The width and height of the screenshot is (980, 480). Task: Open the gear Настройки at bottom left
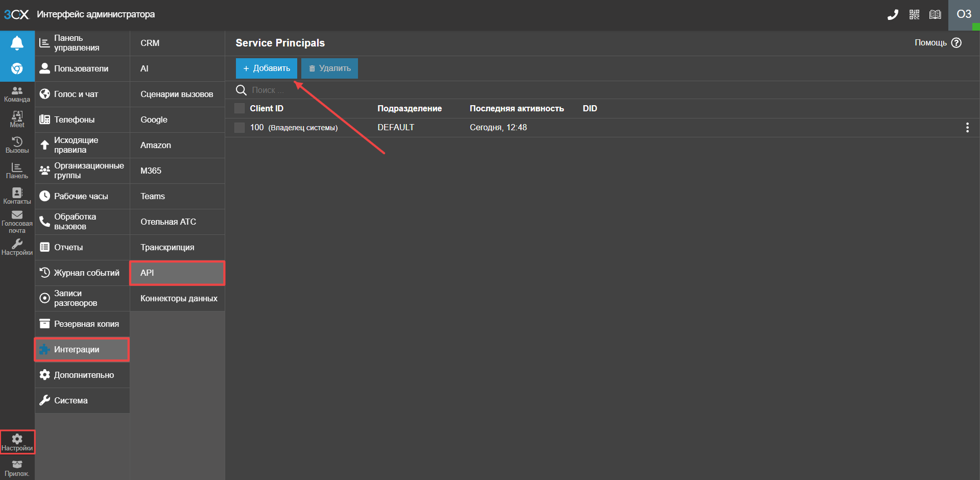click(x=17, y=442)
